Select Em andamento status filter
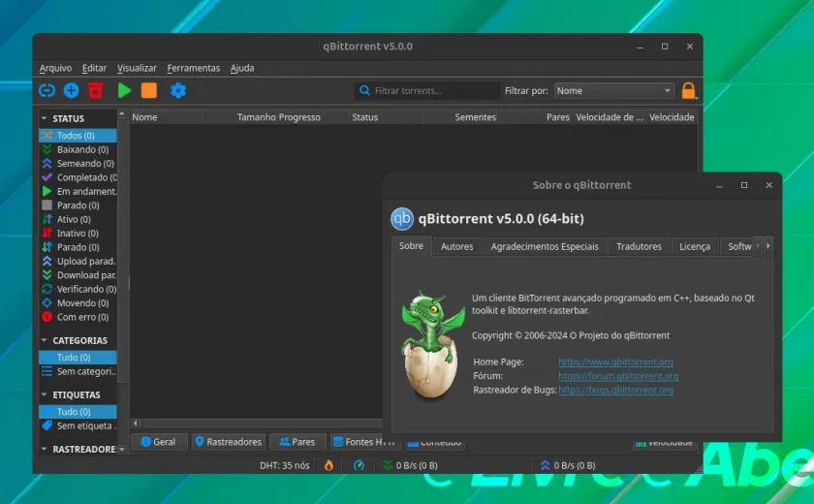This screenshot has height=504, width=814. click(78, 192)
